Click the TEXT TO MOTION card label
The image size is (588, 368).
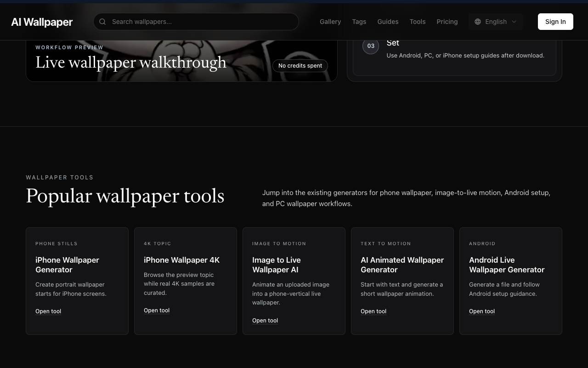click(386, 244)
